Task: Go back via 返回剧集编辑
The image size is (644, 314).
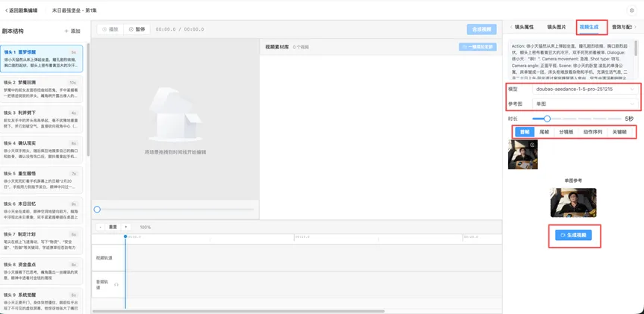Action: pos(23,10)
